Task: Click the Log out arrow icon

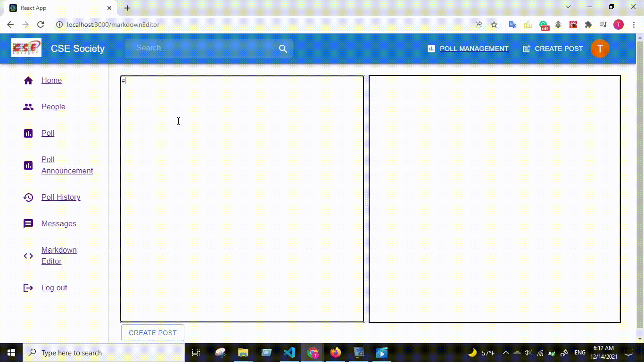Action: tap(28, 288)
